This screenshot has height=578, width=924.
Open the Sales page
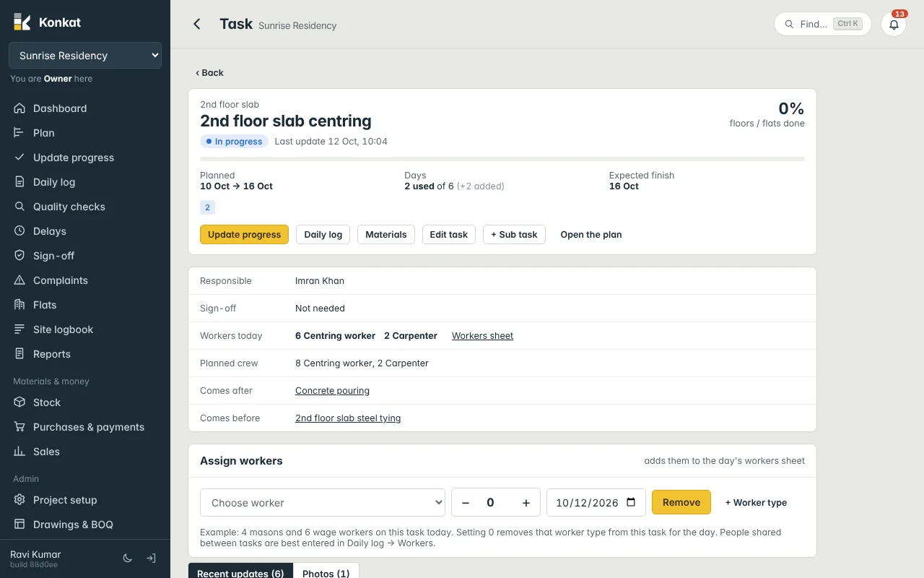[x=85, y=452]
